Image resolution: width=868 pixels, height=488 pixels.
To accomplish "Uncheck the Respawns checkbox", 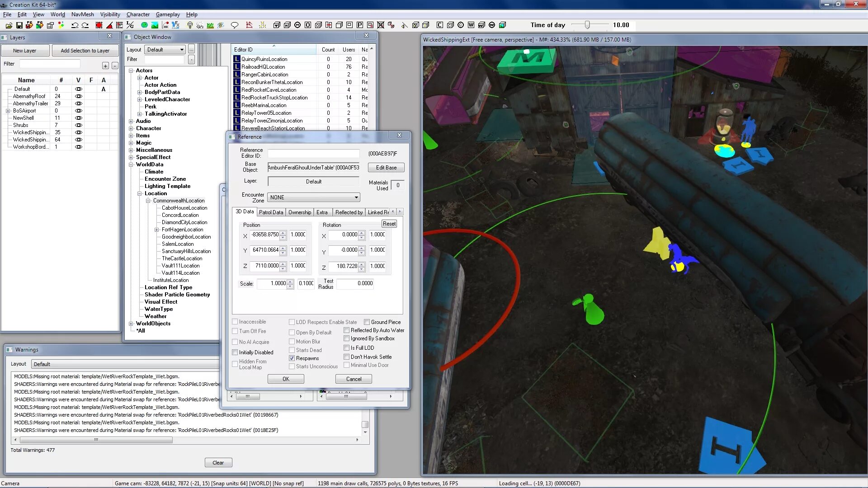I will tap(292, 358).
